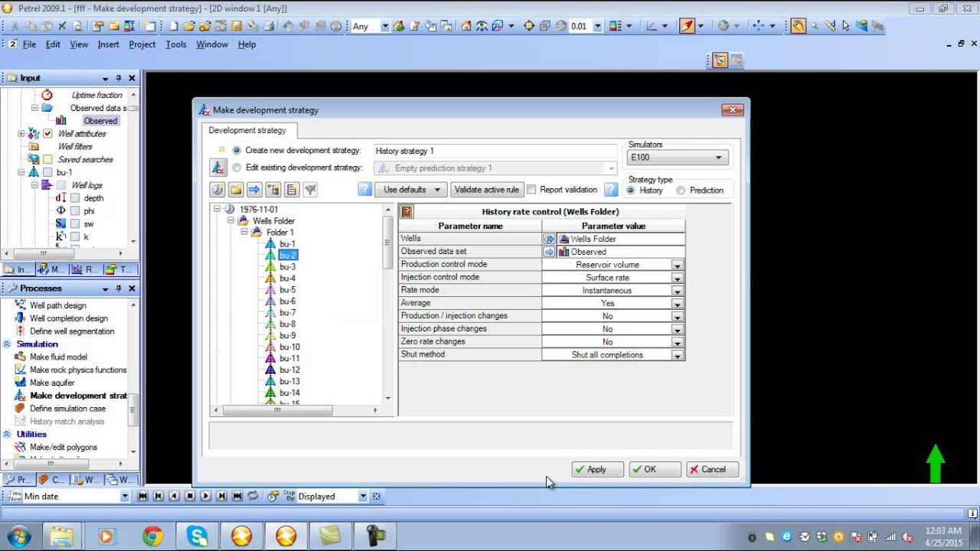Collapse Wells Folder node in dialog tree

coord(230,220)
